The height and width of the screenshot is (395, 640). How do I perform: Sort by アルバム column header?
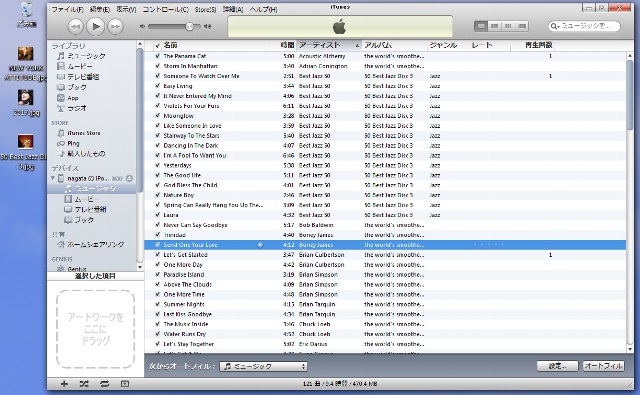(394, 45)
